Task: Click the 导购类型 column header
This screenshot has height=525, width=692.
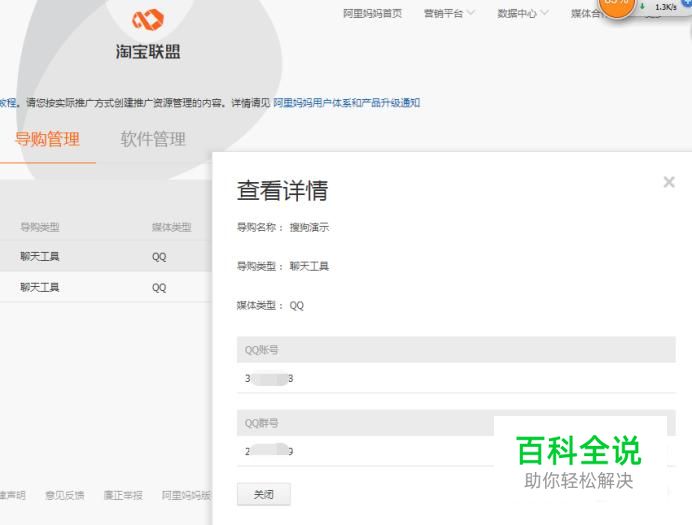Action: (40, 227)
